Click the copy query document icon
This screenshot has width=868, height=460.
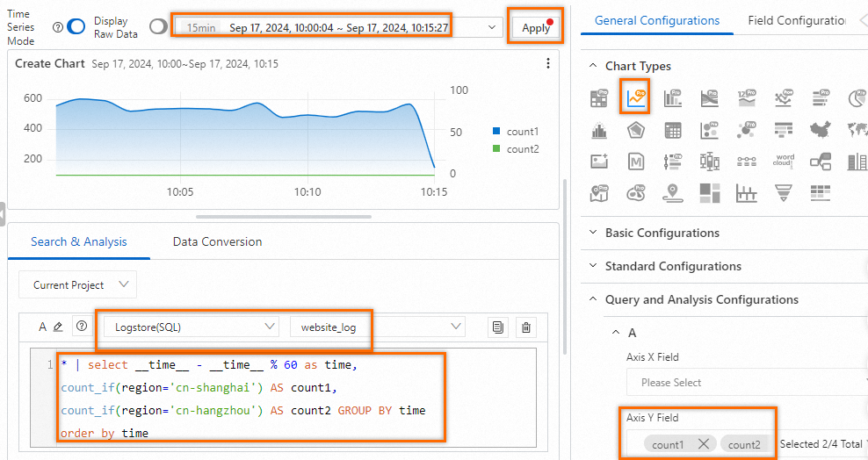[x=498, y=327]
